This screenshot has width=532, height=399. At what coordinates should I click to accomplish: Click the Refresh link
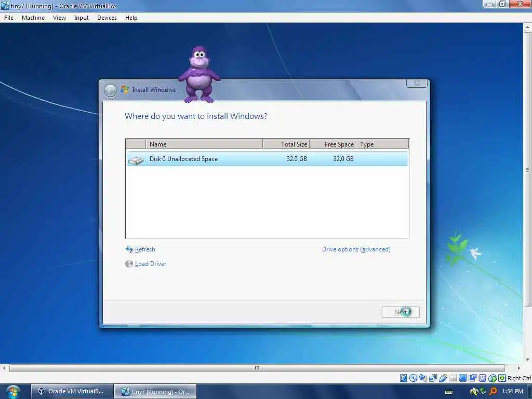(x=145, y=249)
